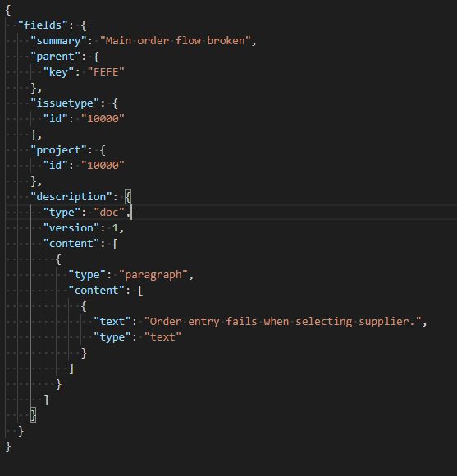Select the "doc" string value
The height and width of the screenshot is (476, 457).
[109, 213]
